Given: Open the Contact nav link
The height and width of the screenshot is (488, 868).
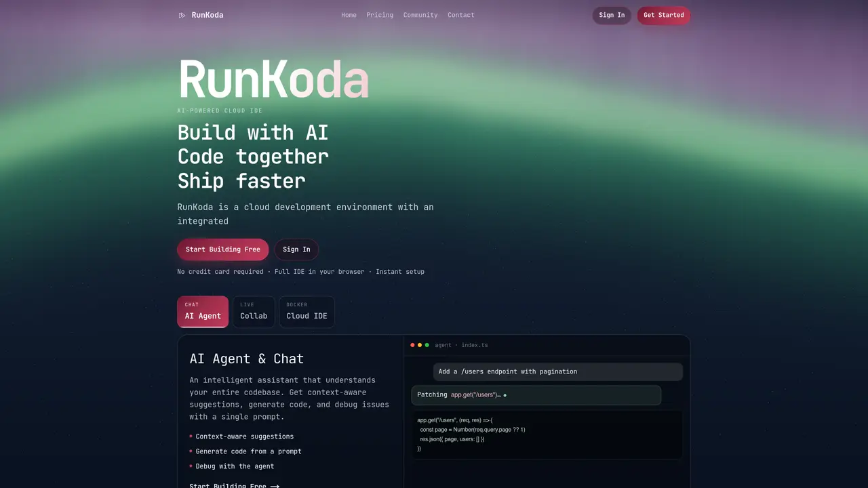Looking at the screenshot, I should (x=461, y=15).
